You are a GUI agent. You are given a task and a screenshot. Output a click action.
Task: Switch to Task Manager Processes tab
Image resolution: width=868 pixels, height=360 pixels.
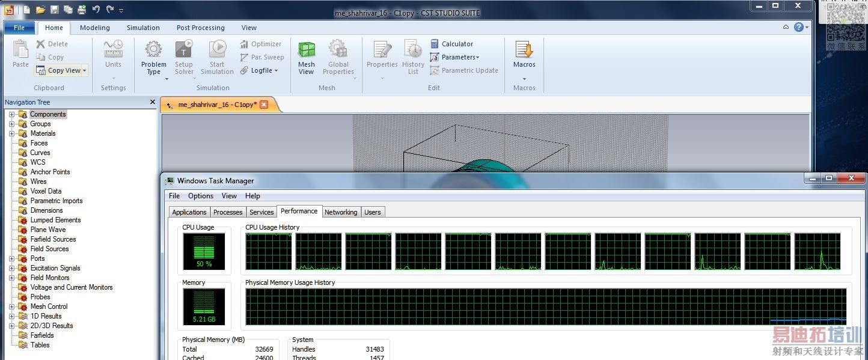pos(228,212)
